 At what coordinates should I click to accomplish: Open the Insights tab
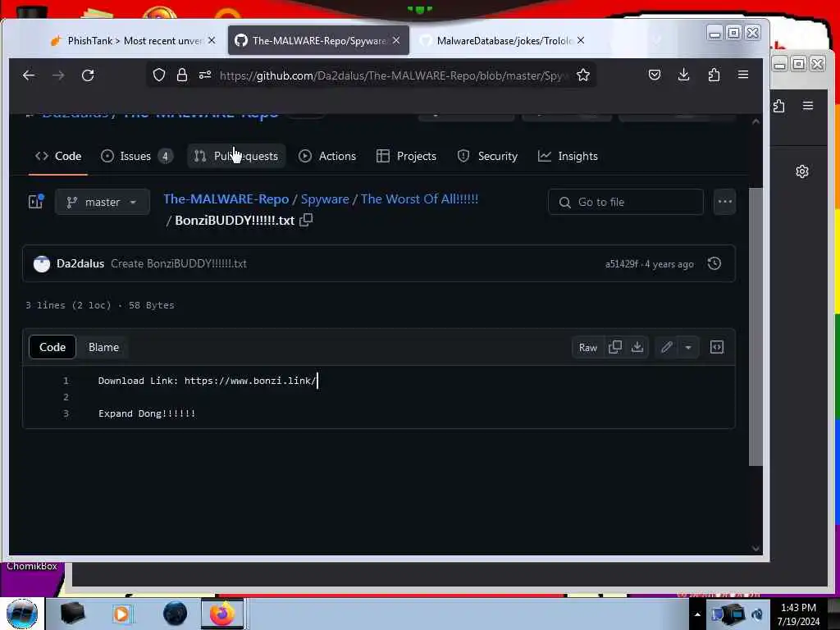[x=568, y=157]
